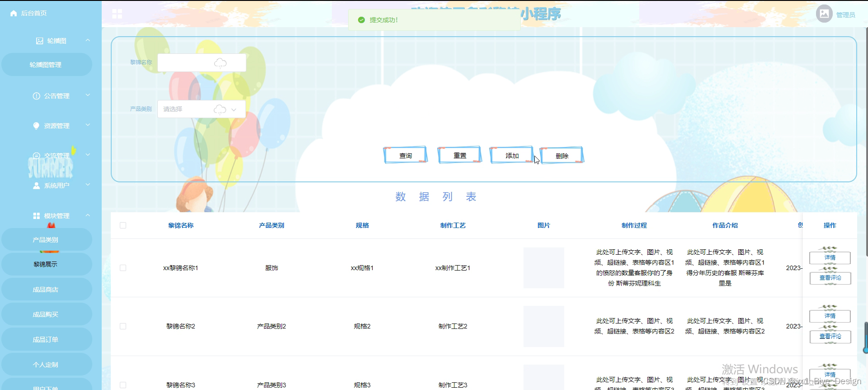Click the 资源管理 bulb icon
The width and height of the screenshot is (868, 390).
[36, 126]
